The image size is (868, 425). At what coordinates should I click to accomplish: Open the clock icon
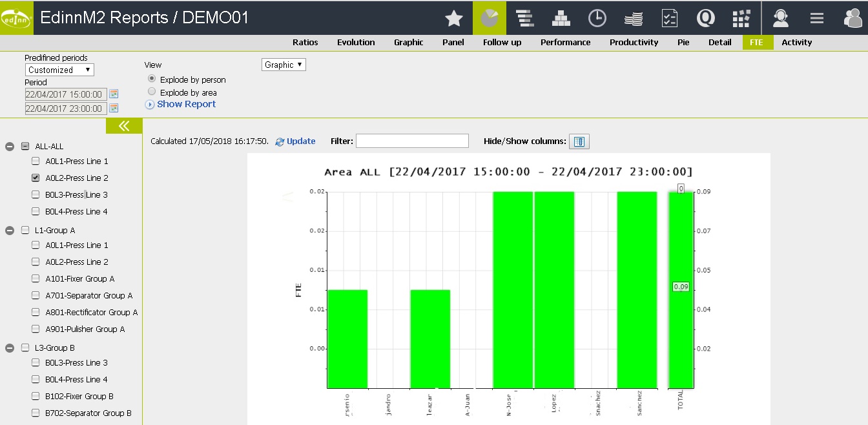597,18
